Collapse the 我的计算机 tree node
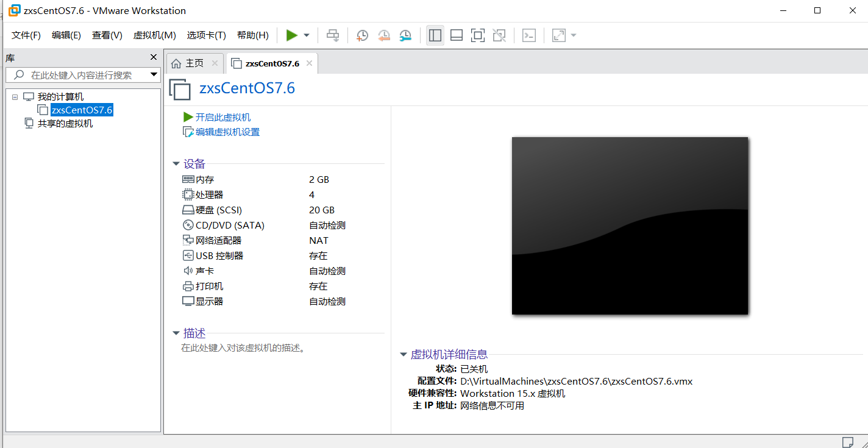This screenshot has width=868, height=448. point(15,97)
